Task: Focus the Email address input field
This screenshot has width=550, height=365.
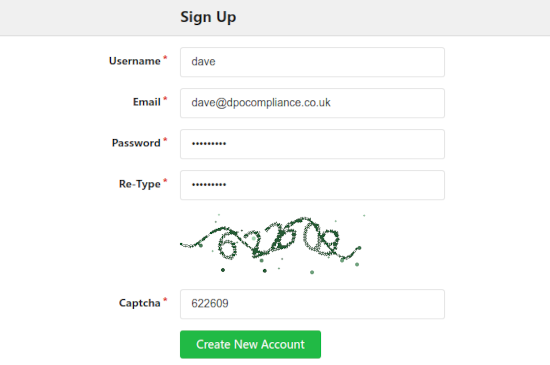Action: [x=312, y=103]
